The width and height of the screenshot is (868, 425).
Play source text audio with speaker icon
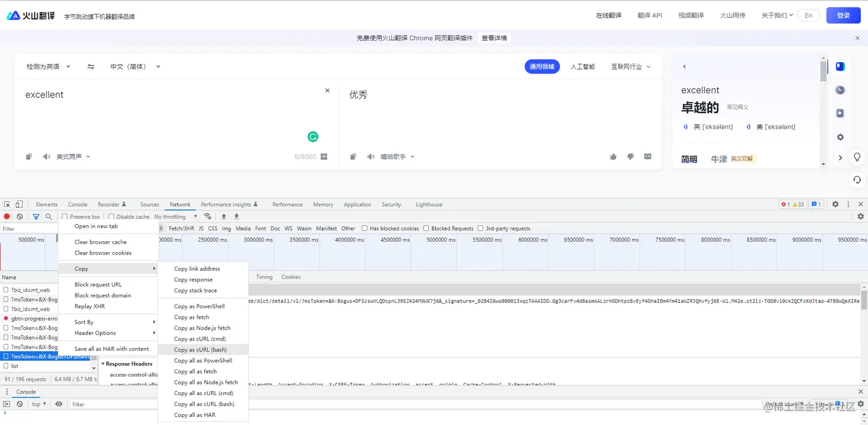46,157
